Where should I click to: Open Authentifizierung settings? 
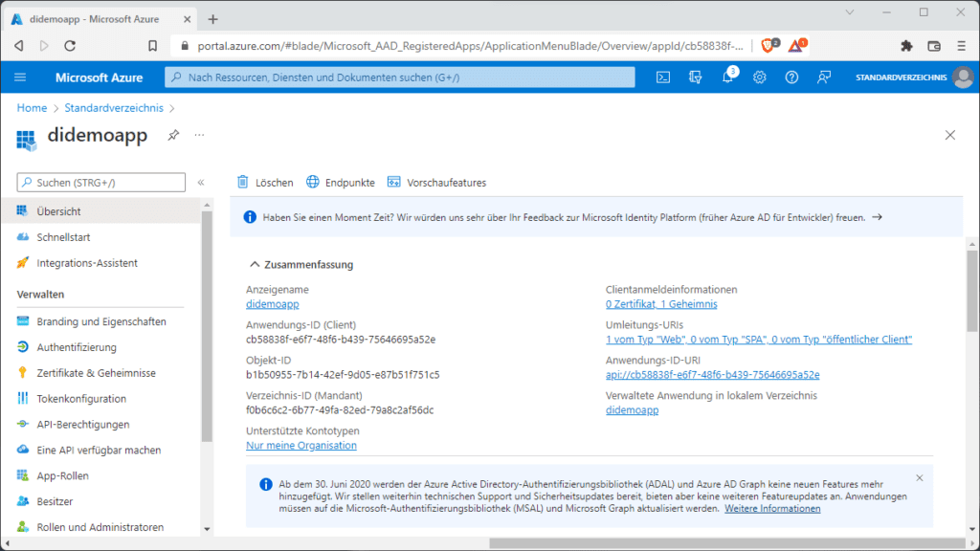point(100,347)
